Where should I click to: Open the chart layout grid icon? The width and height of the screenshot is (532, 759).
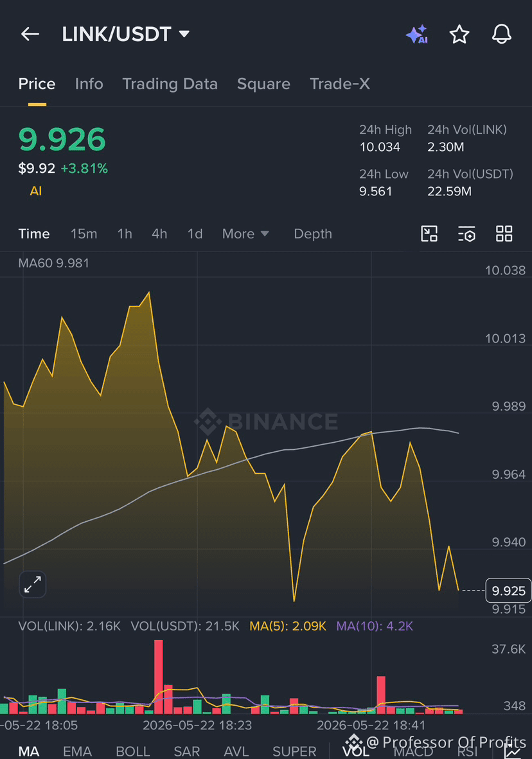[x=504, y=234]
